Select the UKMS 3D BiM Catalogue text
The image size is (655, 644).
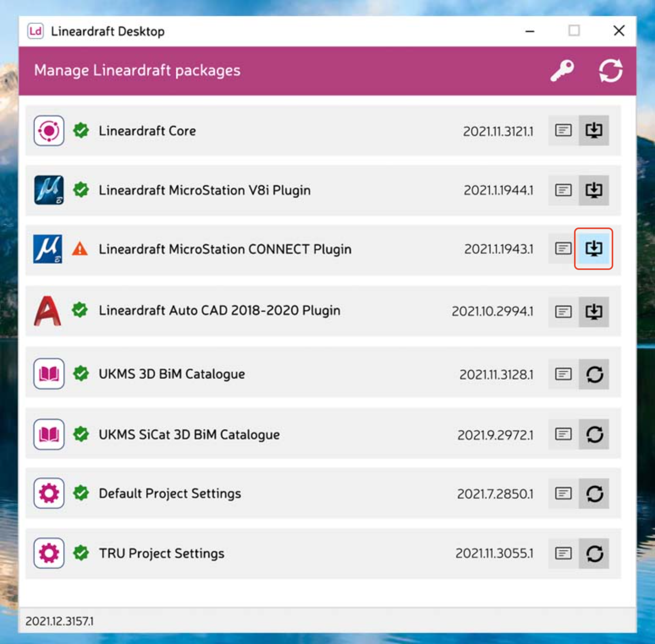pos(172,374)
